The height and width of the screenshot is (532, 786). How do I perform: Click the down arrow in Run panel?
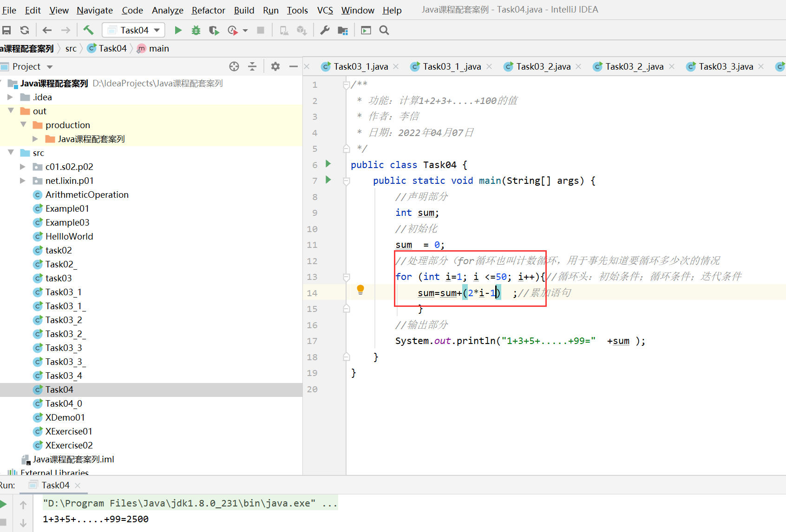23,523
